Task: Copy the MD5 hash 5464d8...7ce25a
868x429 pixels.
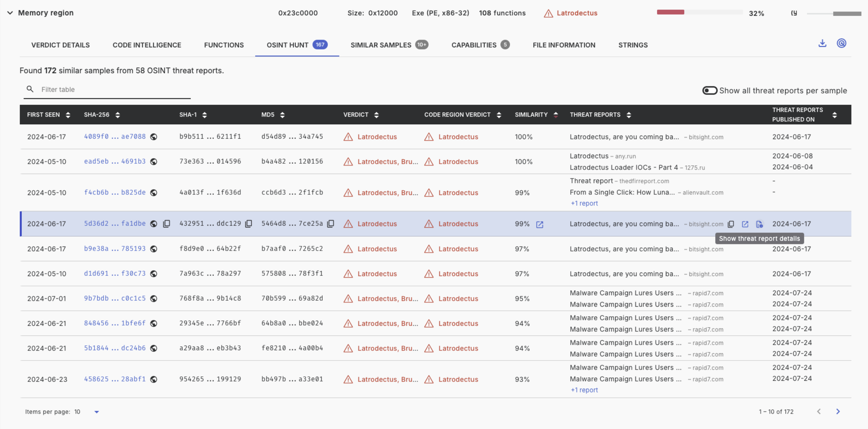Action: [330, 224]
